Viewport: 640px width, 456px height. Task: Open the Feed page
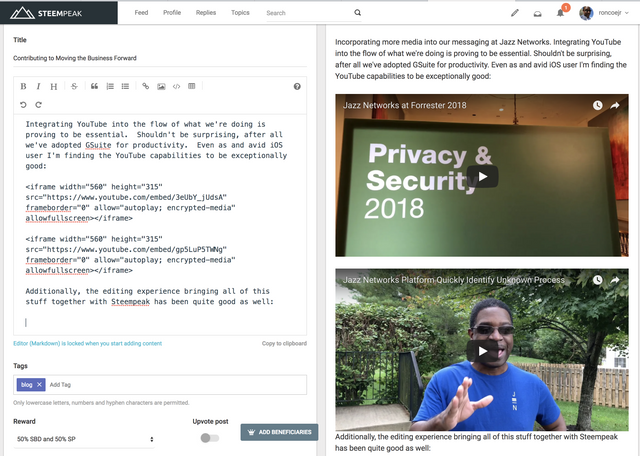[x=141, y=13]
